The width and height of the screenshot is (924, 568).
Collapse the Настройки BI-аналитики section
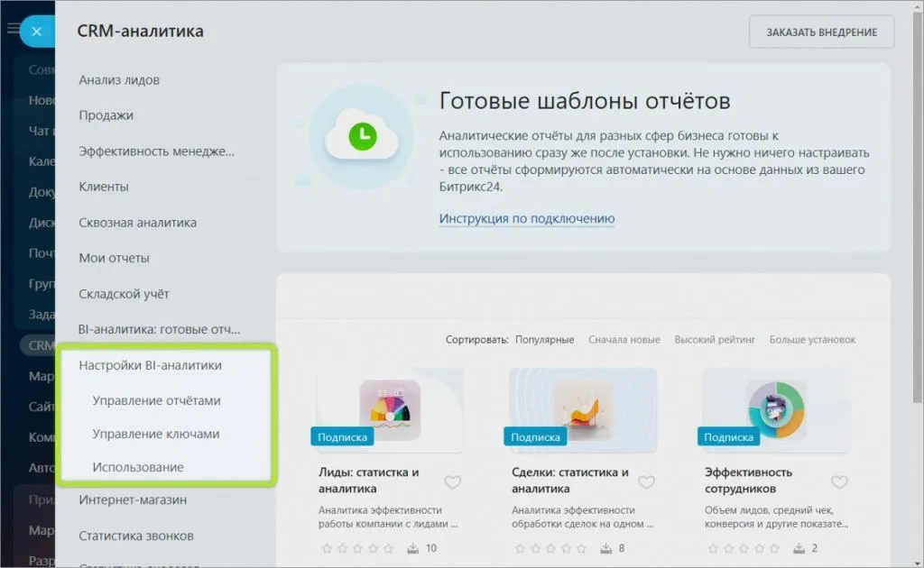pyautogui.click(x=150, y=365)
